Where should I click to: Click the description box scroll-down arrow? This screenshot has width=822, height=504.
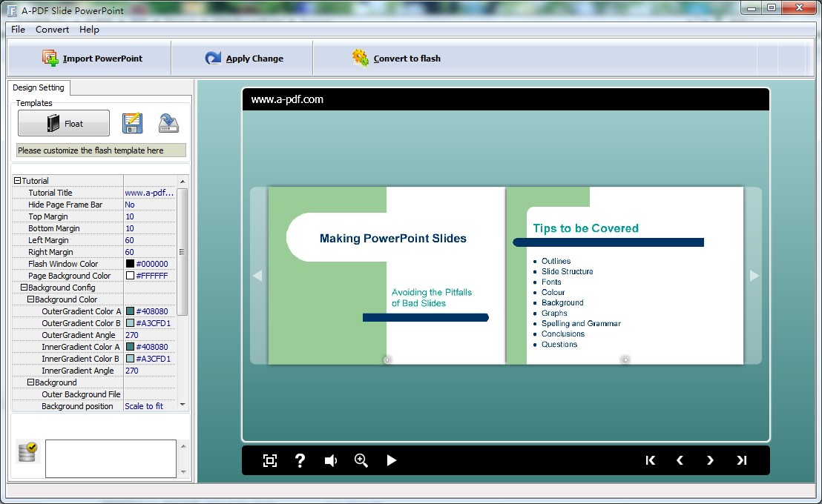pos(183,471)
